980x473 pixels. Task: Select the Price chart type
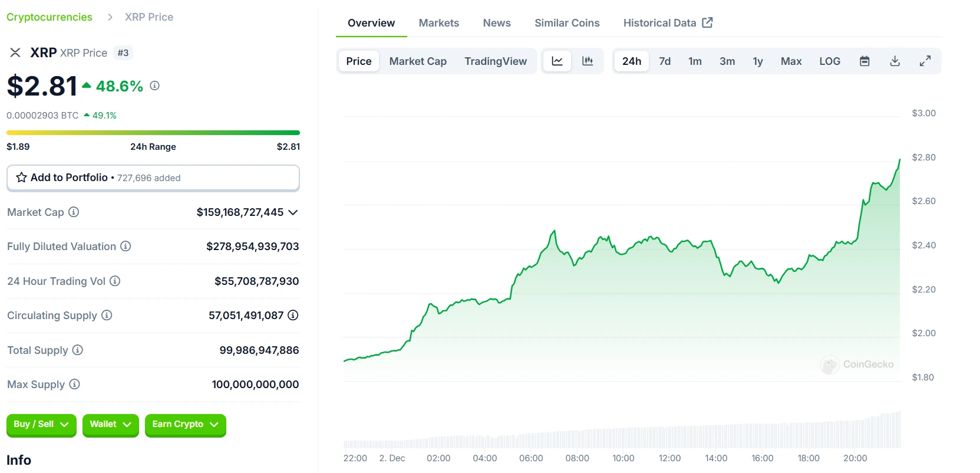click(359, 61)
